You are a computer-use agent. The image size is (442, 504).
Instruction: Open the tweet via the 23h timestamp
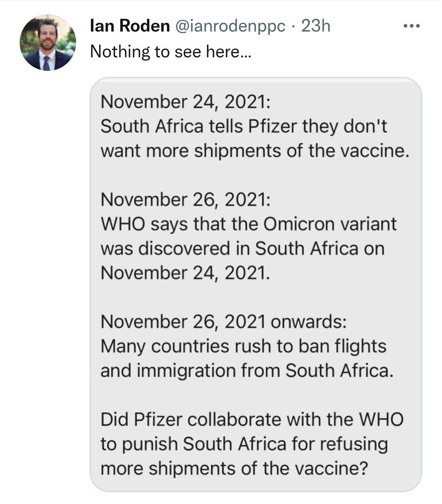[x=315, y=26]
